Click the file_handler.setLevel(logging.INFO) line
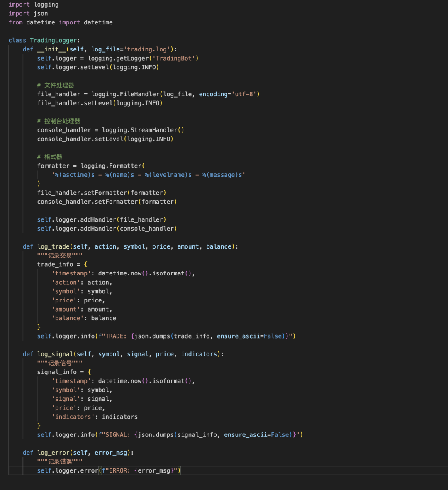 coord(100,103)
